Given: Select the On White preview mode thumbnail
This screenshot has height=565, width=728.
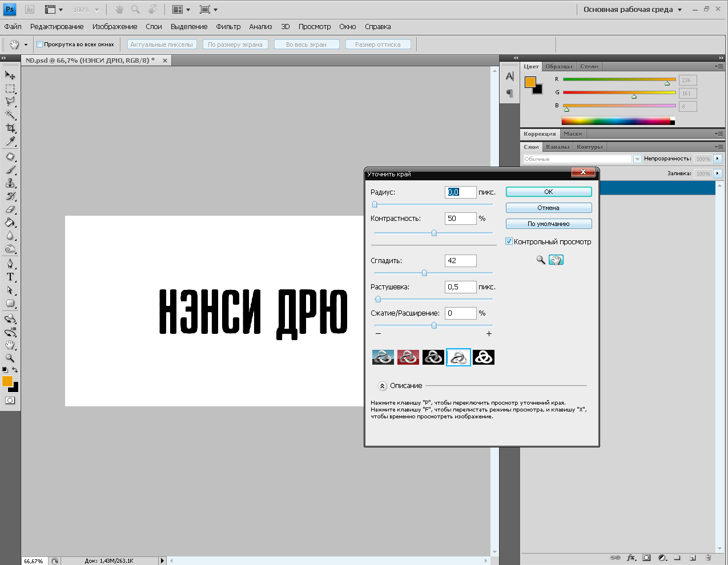Looking at the screenshot, I should pos(458,357).
